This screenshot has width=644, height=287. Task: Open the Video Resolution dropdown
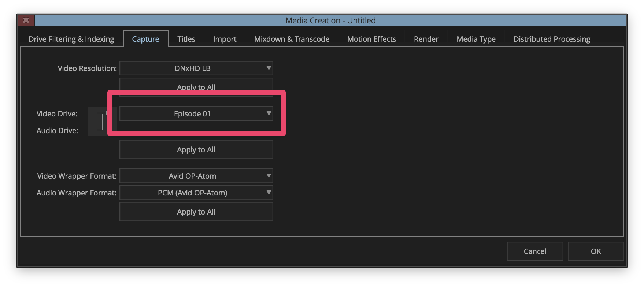[x=196, y=68]
